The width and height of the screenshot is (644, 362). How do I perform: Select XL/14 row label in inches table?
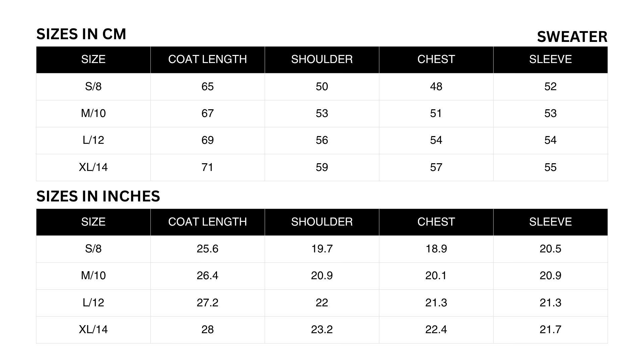click(93, 329)
